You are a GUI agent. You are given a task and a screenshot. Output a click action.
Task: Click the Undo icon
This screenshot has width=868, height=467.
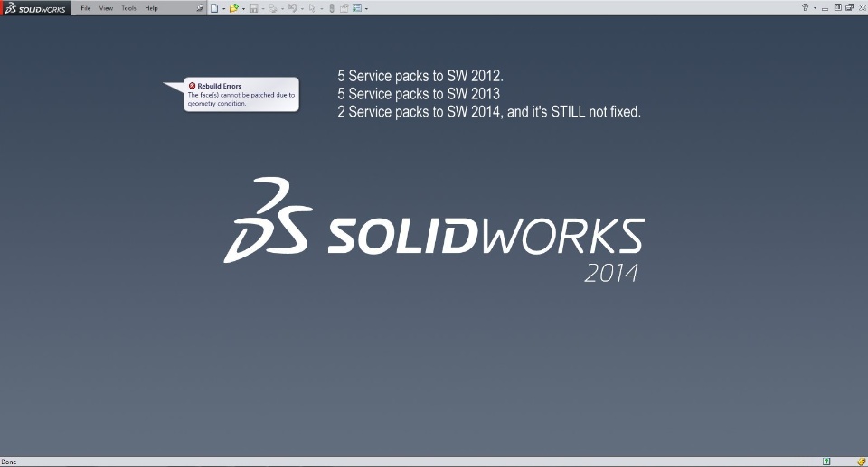point(293,8)
